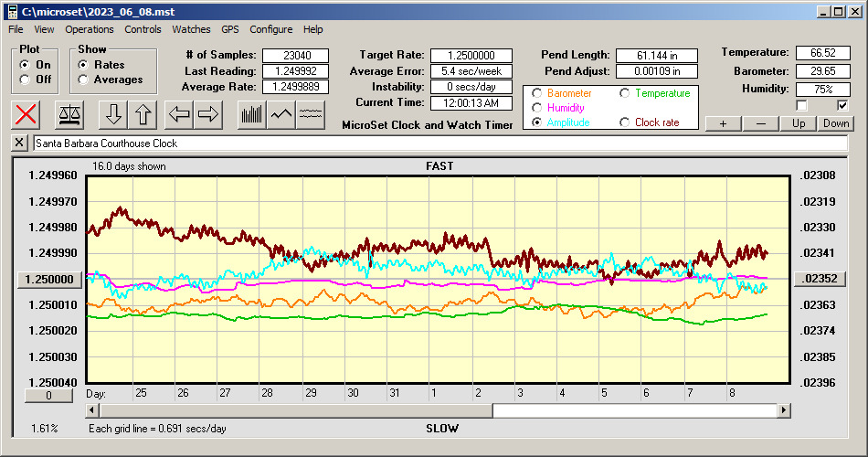Choose Clock rate trace radio button
The width and height of the screenshot is (868, 457).
point(624,122)
